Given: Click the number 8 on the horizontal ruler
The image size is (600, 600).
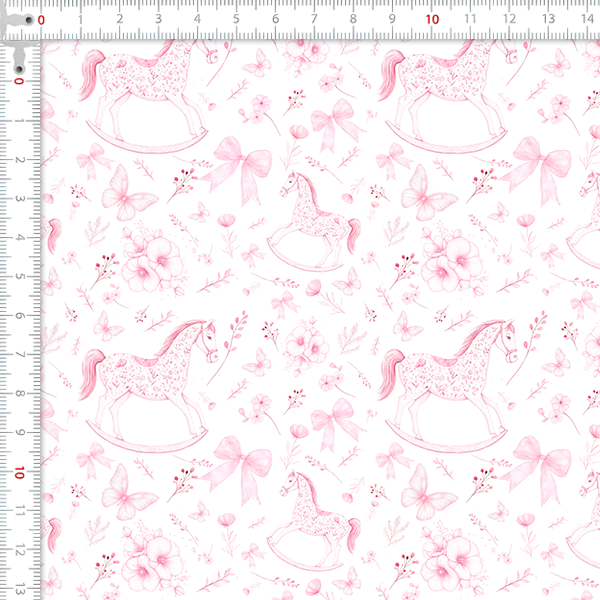Looking at the screenshot, I should click(353, 19).
